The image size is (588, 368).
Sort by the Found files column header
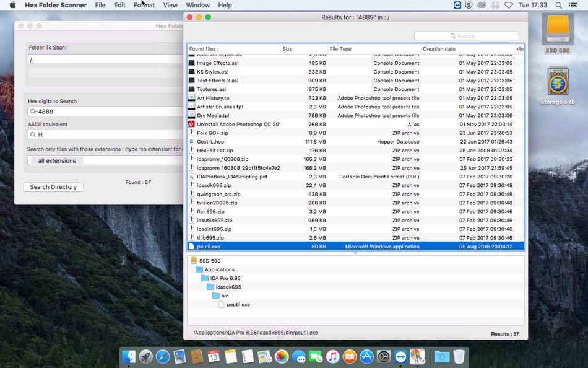click(x=233, y=49)
